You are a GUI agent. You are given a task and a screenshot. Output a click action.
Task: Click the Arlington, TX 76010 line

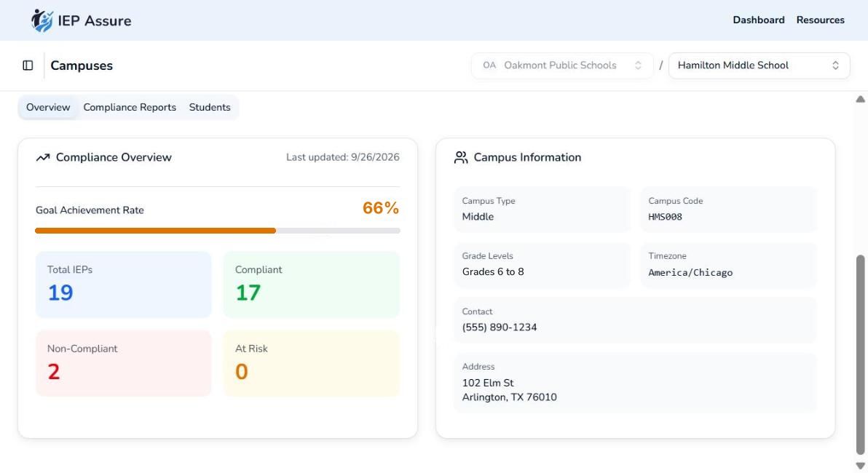coord(509,397)
